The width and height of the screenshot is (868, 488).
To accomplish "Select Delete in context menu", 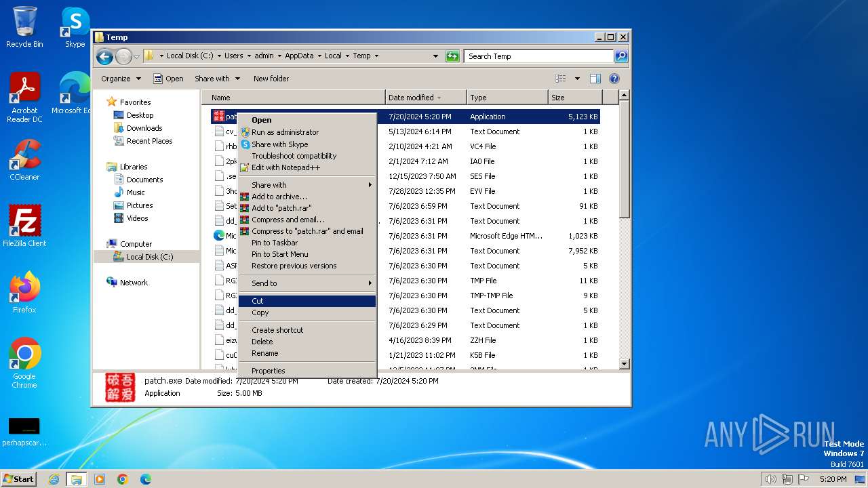I will click(307, 342).
